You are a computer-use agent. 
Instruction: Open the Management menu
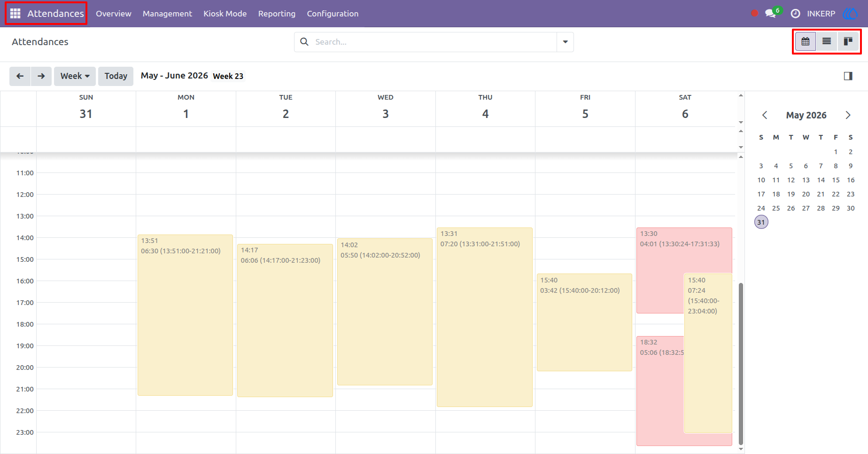167,14
